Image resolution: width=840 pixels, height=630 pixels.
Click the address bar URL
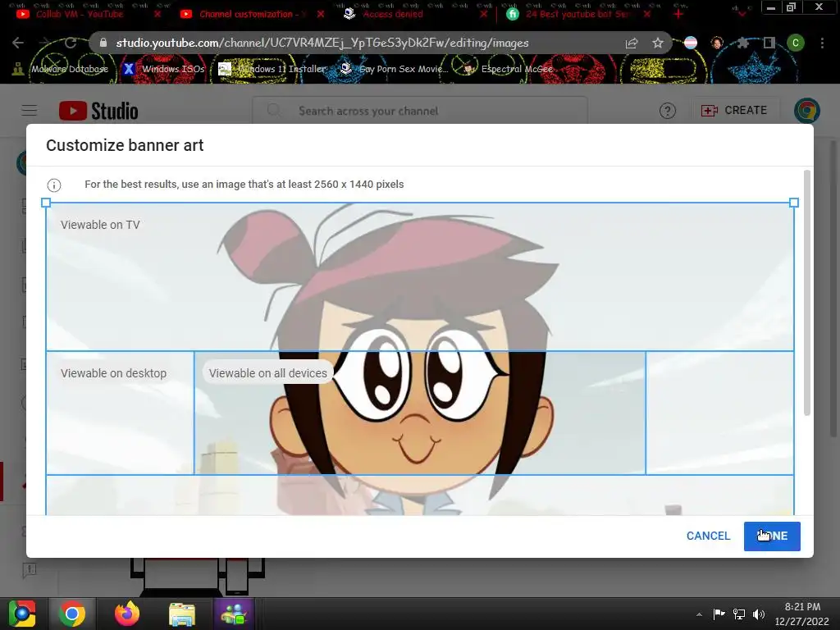click(322, 43)
